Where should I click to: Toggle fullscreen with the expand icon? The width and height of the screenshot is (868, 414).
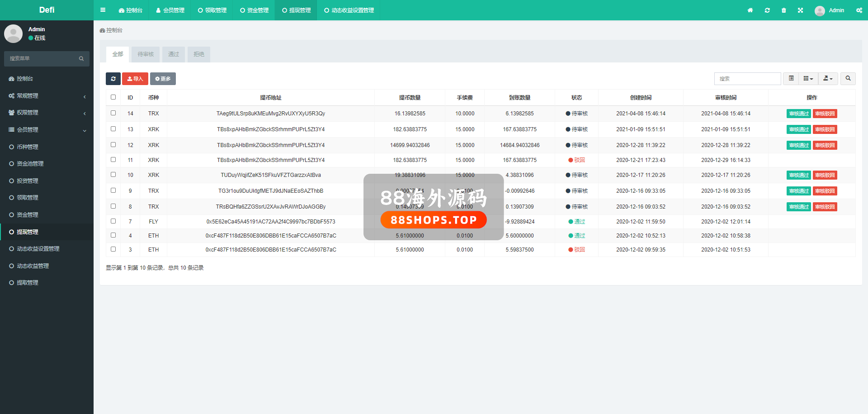coord(800,10)
